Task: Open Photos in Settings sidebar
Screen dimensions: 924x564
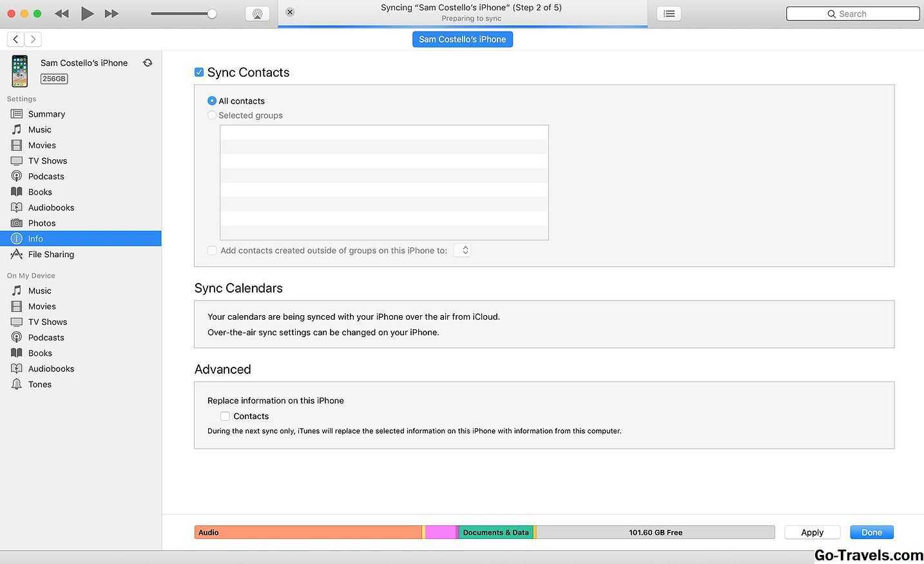Action: (42, 223)
